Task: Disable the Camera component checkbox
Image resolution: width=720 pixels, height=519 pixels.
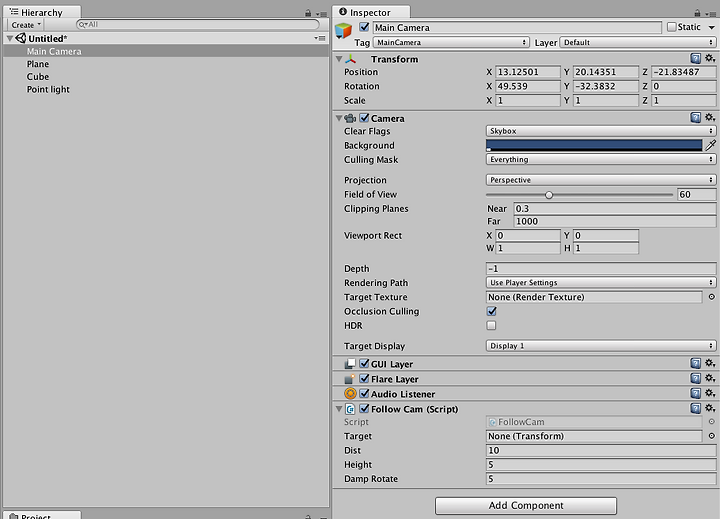Action: (364, 118)
